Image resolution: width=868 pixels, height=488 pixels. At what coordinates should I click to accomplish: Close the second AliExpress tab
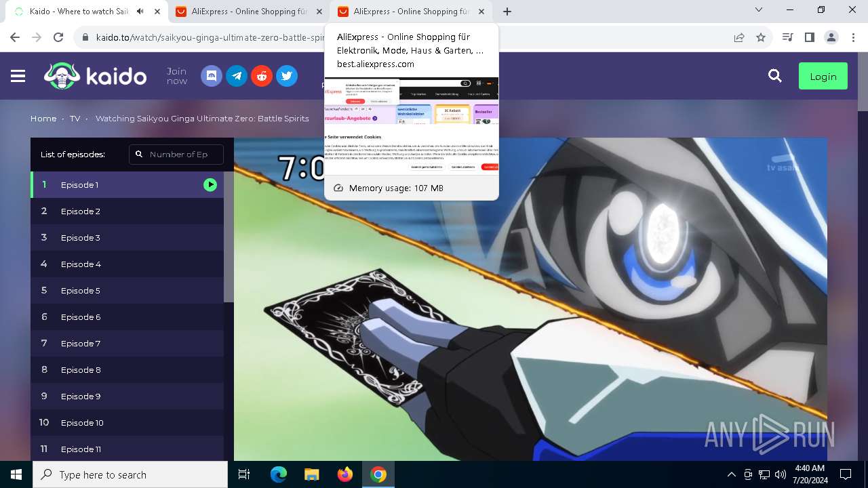pos(482,12)
